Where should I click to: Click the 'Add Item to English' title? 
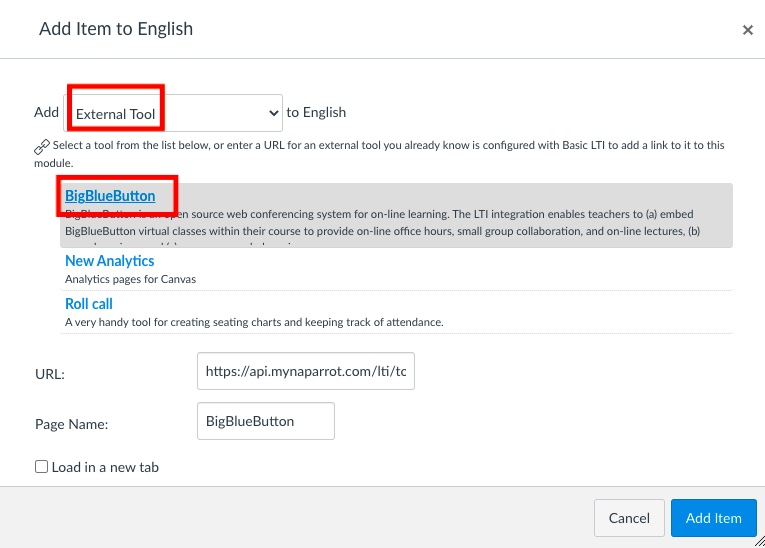click(x=116, y=29)
